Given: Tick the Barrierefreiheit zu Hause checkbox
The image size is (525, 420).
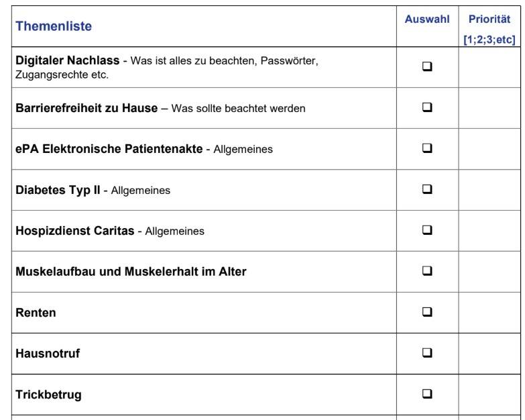Looking at the screenshot, I should pyautogui.click(x=427, y=107).
